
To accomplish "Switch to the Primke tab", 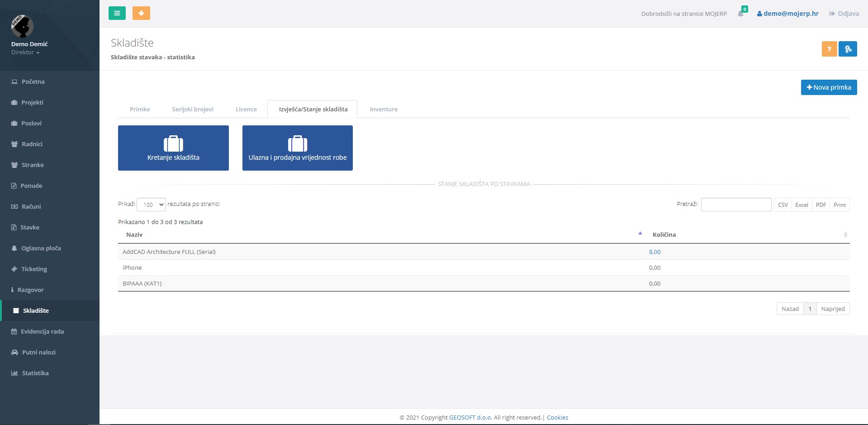I will (x=140, y=109).
